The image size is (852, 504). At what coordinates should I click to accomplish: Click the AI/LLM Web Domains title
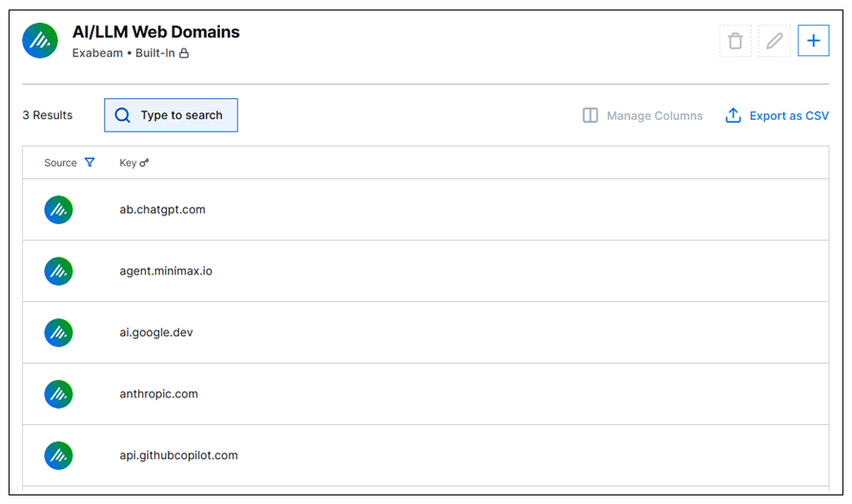click(156, 32)
